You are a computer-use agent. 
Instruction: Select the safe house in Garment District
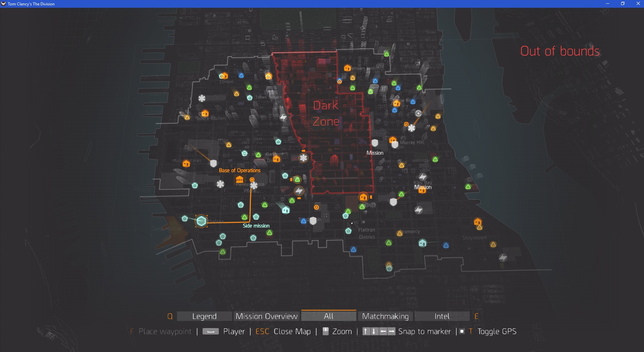click(277, 159)
